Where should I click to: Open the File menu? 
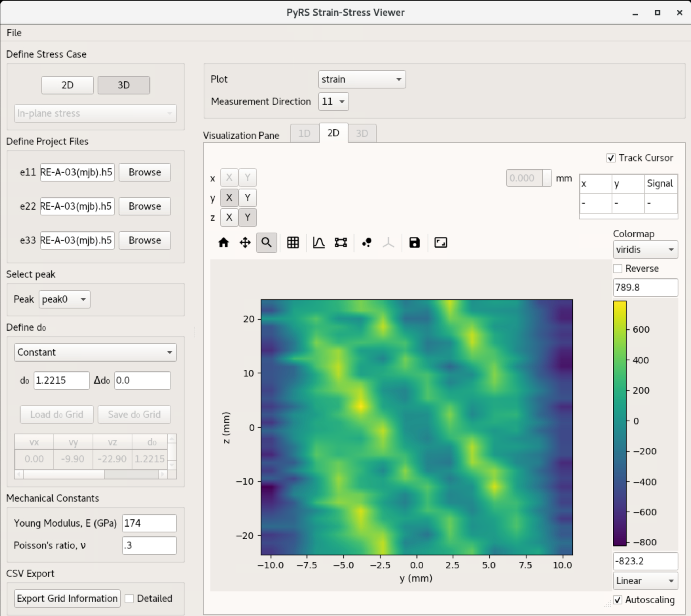(14, 33)
